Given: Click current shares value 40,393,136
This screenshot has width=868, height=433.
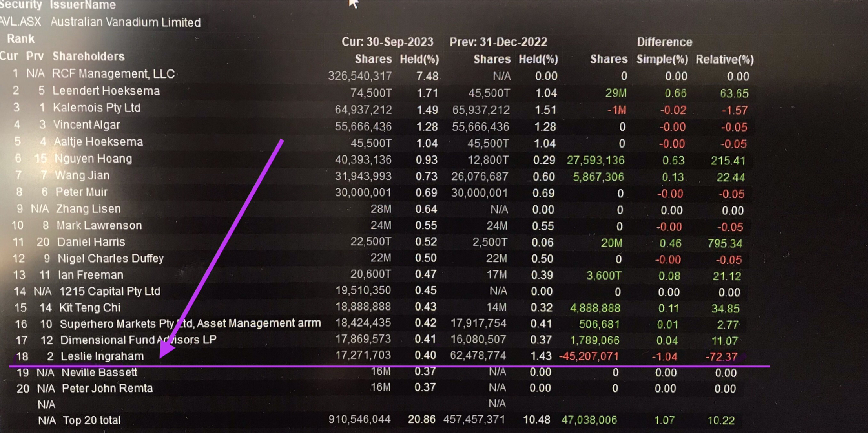Looking at the screenshot, I should pyautogui.click(x=363, y=160).
